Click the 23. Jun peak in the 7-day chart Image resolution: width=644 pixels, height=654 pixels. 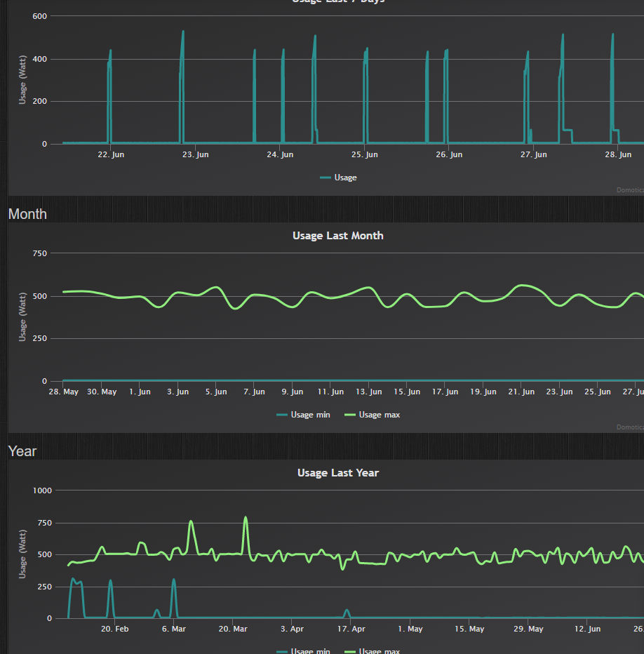point(183,32)
